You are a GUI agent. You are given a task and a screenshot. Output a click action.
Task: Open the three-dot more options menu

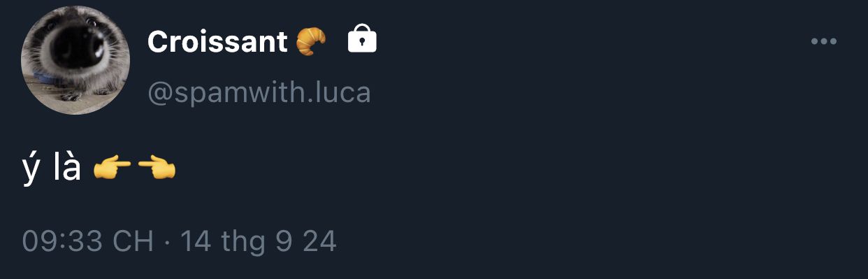[x=823, y=42]
